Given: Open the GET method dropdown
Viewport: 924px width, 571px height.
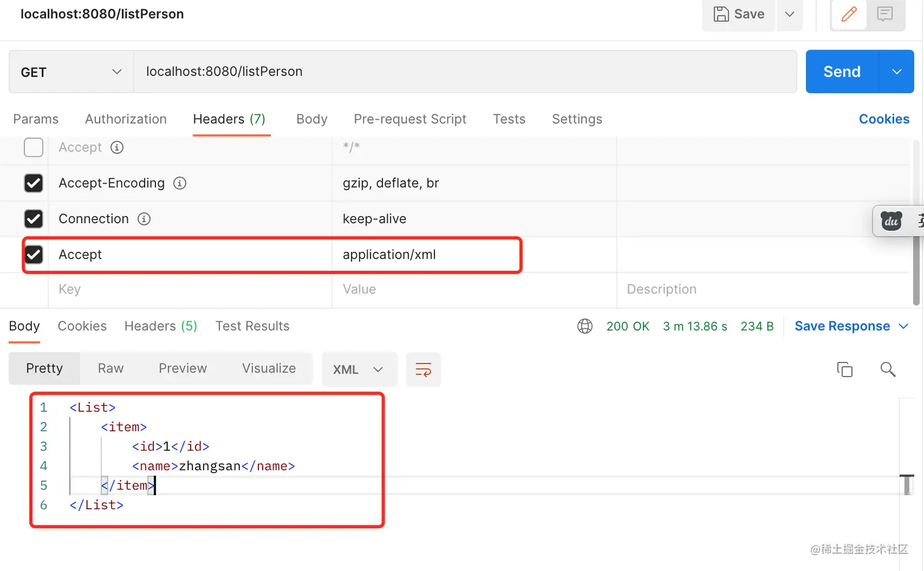Looking at the screenshot, I should coord(71,72).
